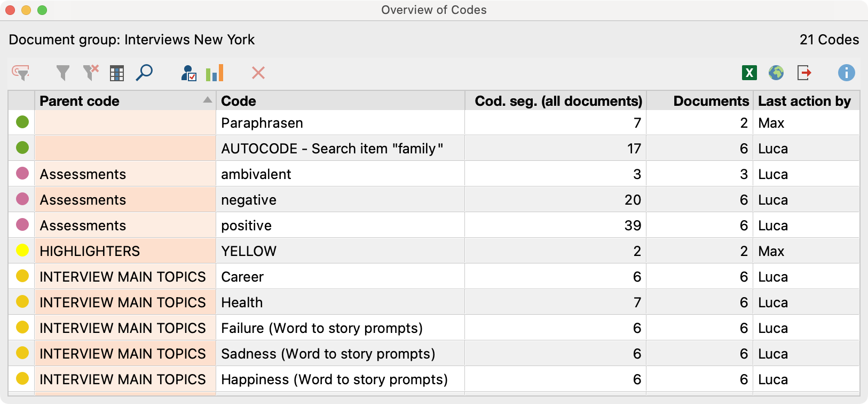Click the export icon with red arrow
This screenshot has height=404, width=868.
click(804, 73)
